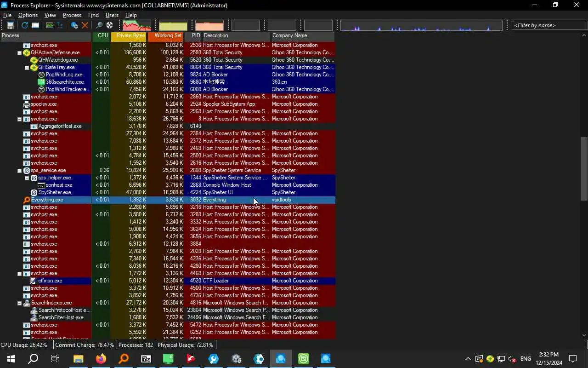
Task: Sort by the Private Bytes column header
Action: coord(129,36)
